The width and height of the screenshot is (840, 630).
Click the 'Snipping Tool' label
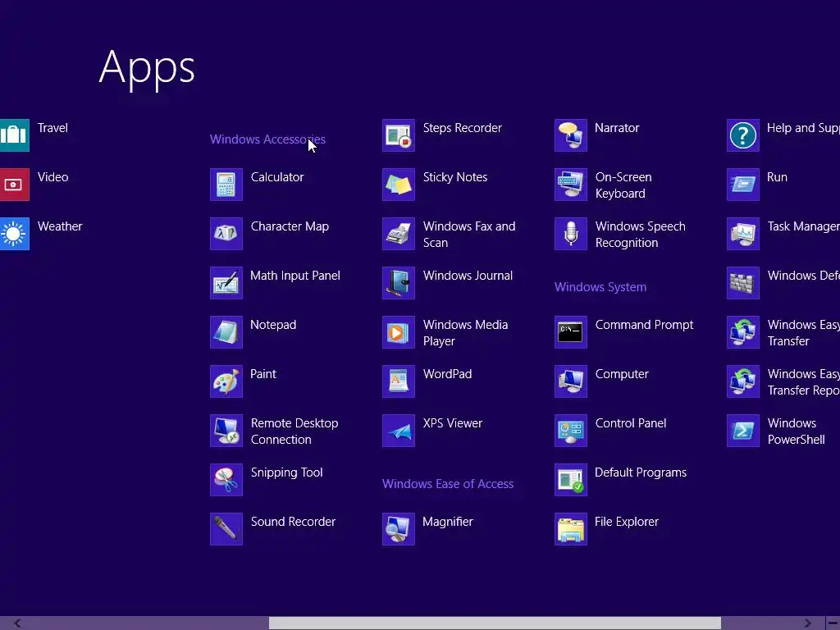pos(286,472)
